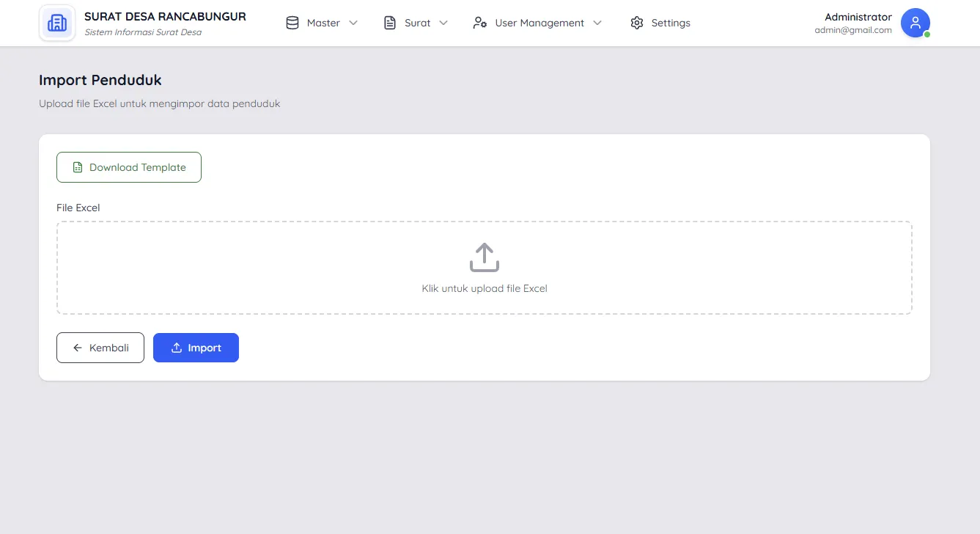980x534 pixels.
Task: Download the Excel template
Action: tap(129, 167)
